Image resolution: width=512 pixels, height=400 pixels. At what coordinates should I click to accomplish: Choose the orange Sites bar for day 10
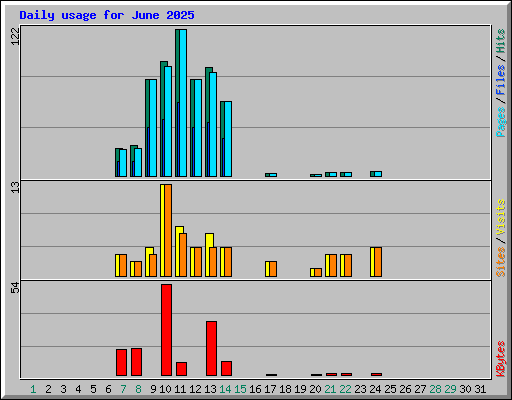click(x=168, y=230)
